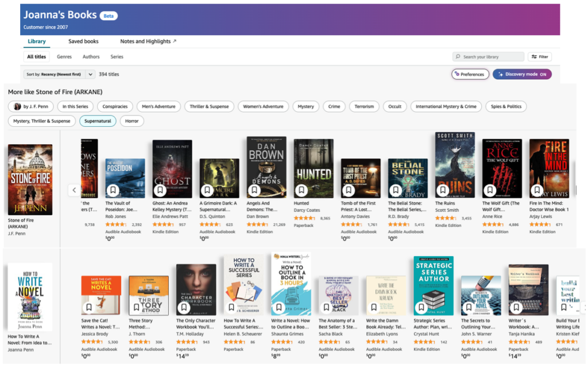
Task: Open the Strategic Series Author cover
Action: pyautogui.click(x=434, y=286)
